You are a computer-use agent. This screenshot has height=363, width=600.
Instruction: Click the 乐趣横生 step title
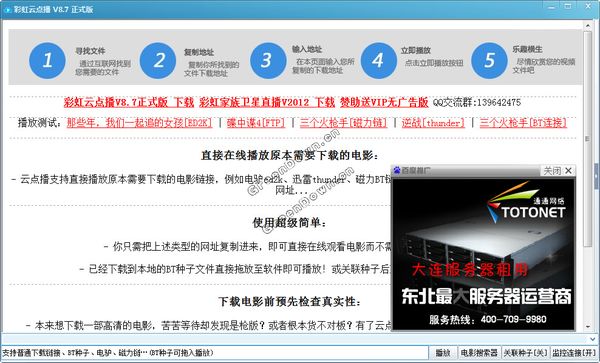[527, 49]
